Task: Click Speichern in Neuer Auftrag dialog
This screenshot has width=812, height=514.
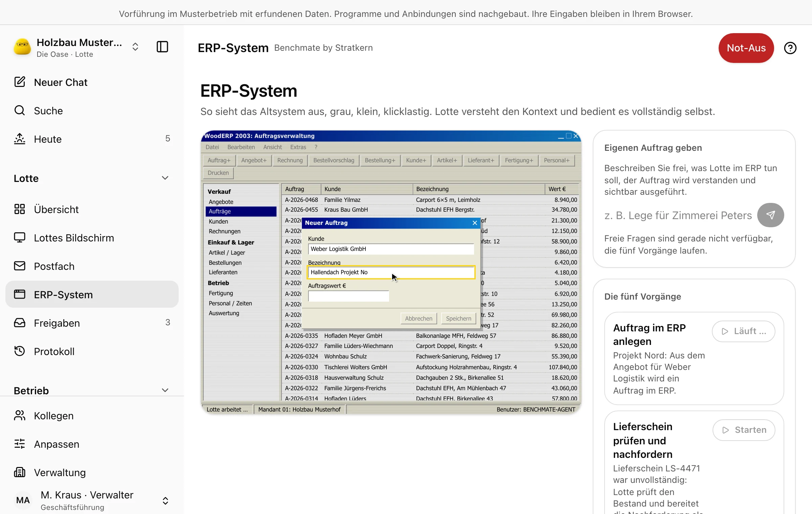Action: pos(458,319)
